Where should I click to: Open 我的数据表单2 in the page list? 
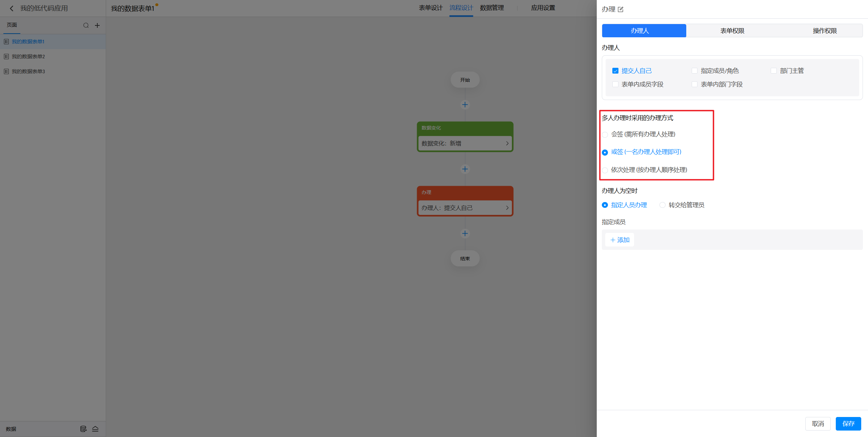28,57
